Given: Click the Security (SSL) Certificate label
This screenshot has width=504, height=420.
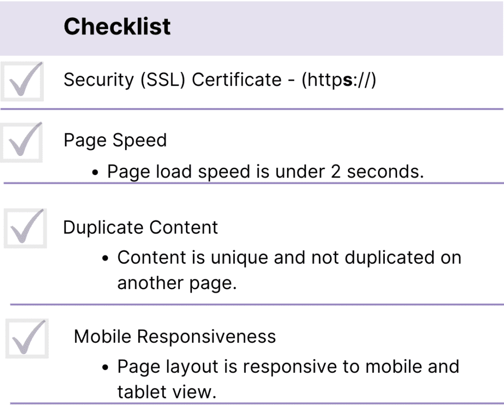Looking at the screenshot, I should pyautogui.click(x=172, y=80).
